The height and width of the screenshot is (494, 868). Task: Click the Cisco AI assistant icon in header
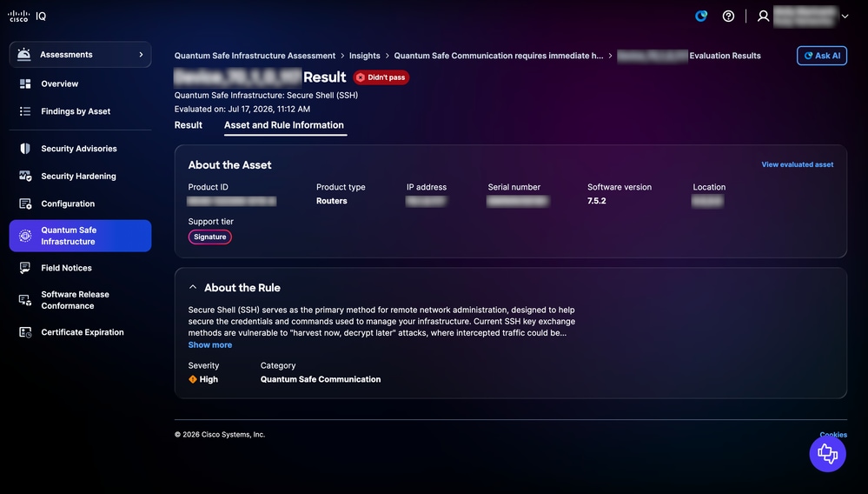click(701, 16)
